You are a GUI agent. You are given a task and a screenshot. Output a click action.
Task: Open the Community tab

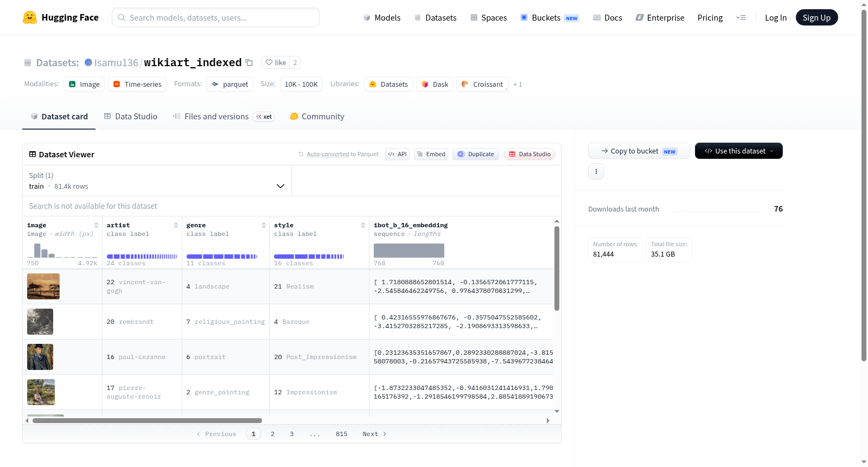point(317,117)
